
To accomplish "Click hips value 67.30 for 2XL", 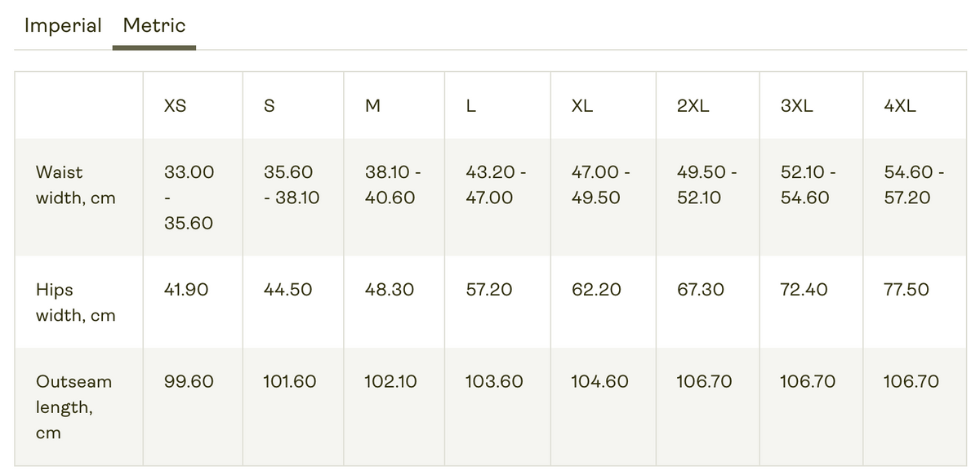I will [x=701, y=290].
